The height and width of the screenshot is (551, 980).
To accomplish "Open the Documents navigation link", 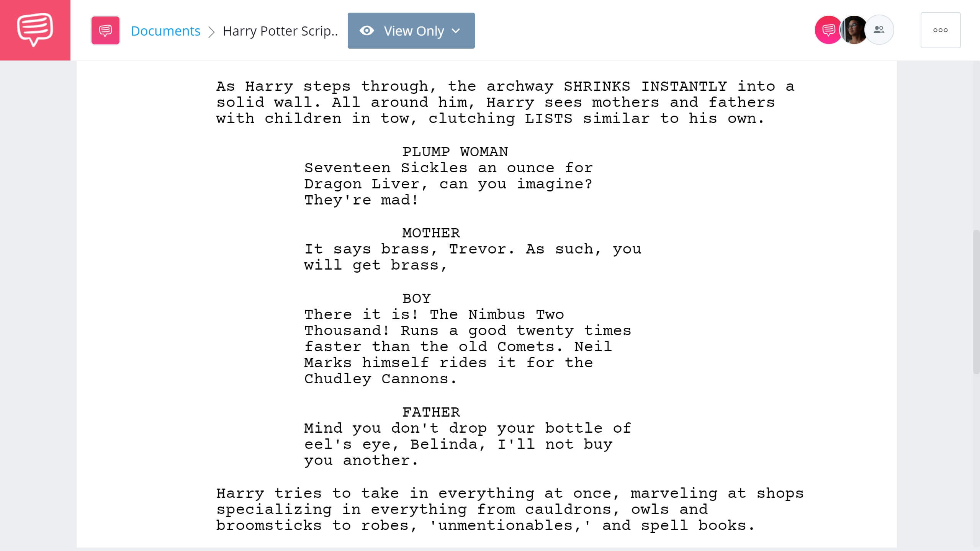I will tap(165, 31).
